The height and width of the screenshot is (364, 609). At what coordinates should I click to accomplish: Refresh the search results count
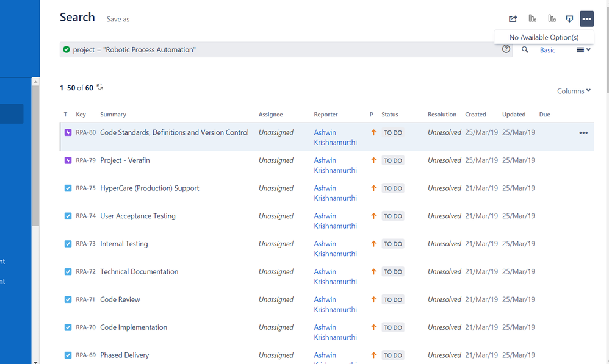click(100, 87)
